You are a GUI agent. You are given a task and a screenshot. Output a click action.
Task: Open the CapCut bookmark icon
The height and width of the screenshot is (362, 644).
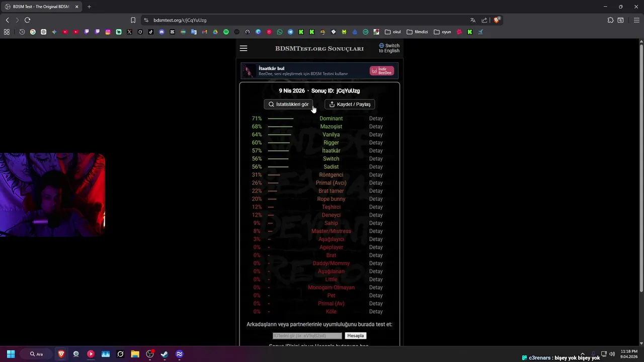pos(172,32)
